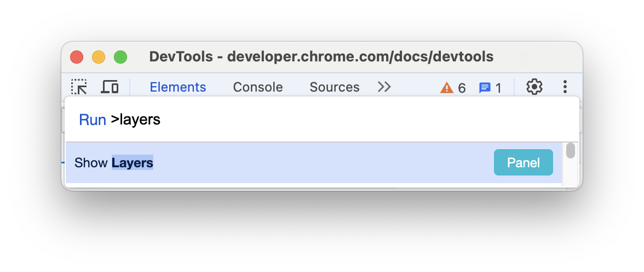This screenshot has height=272, width=644.
Task: Click the command menu text field
Action: (329, 120)
